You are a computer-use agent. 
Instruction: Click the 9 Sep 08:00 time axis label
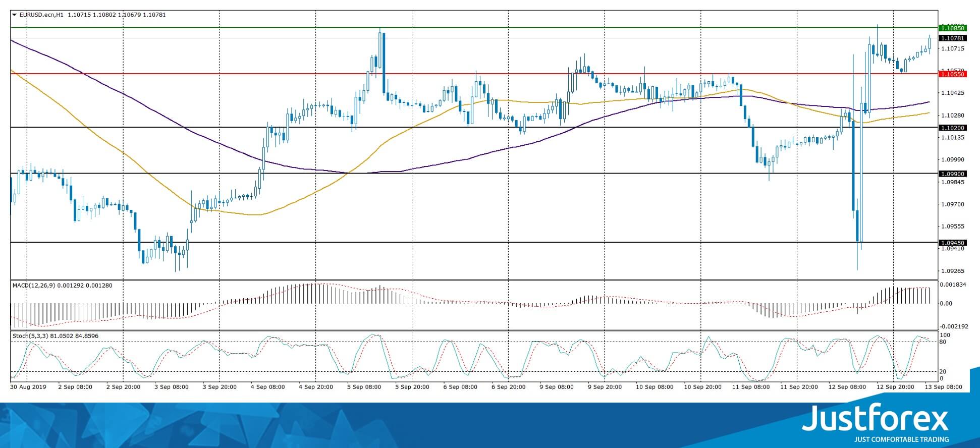click(557, 387)
